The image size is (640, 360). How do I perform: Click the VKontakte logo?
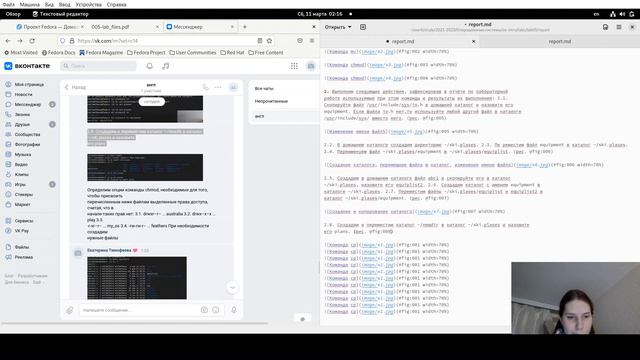coord(27,66)
